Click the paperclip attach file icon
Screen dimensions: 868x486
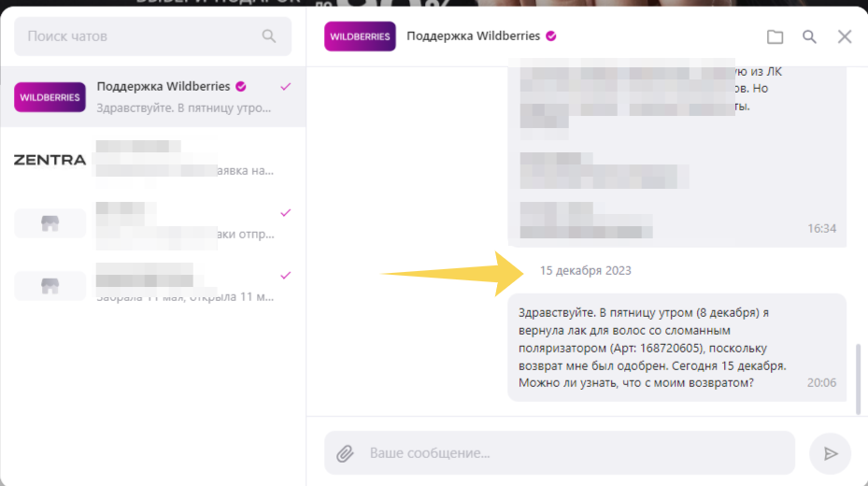pos(345,453)
